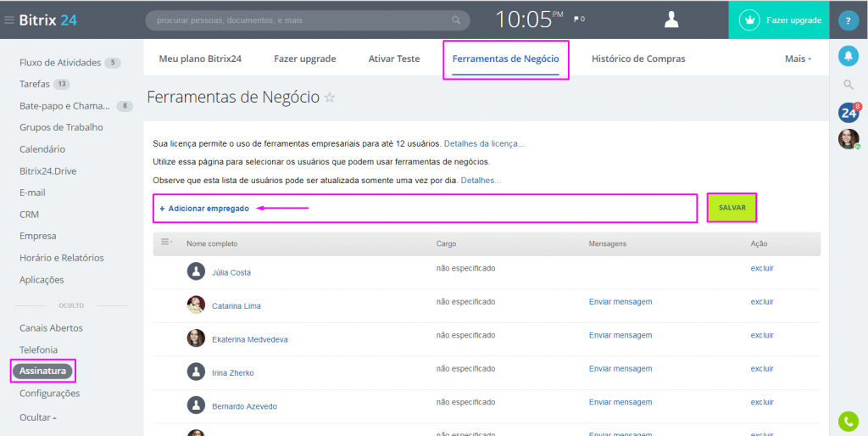Screen dimensions: 868x436
Task: Open Configurações in sidebar
Action: (49, 394)
